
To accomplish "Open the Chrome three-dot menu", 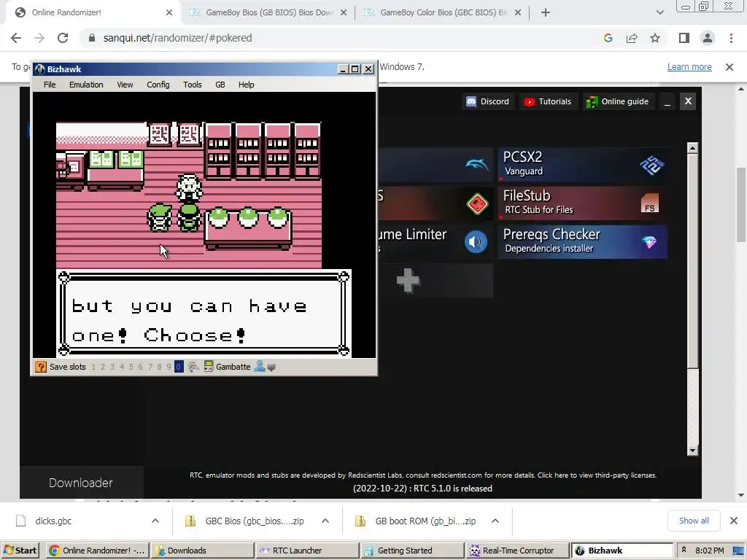I will (731, 38).
